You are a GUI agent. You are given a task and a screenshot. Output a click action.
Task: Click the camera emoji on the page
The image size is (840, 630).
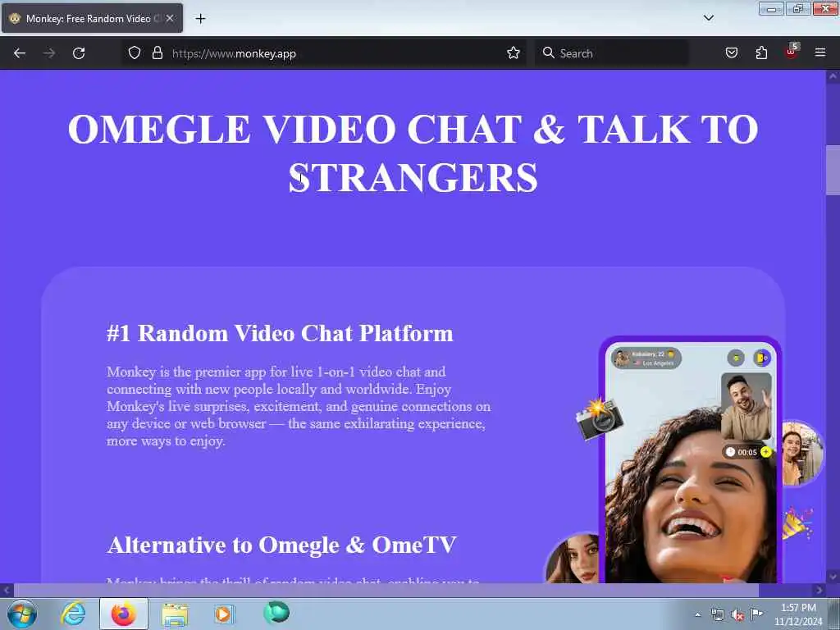(x=600, y=419)
